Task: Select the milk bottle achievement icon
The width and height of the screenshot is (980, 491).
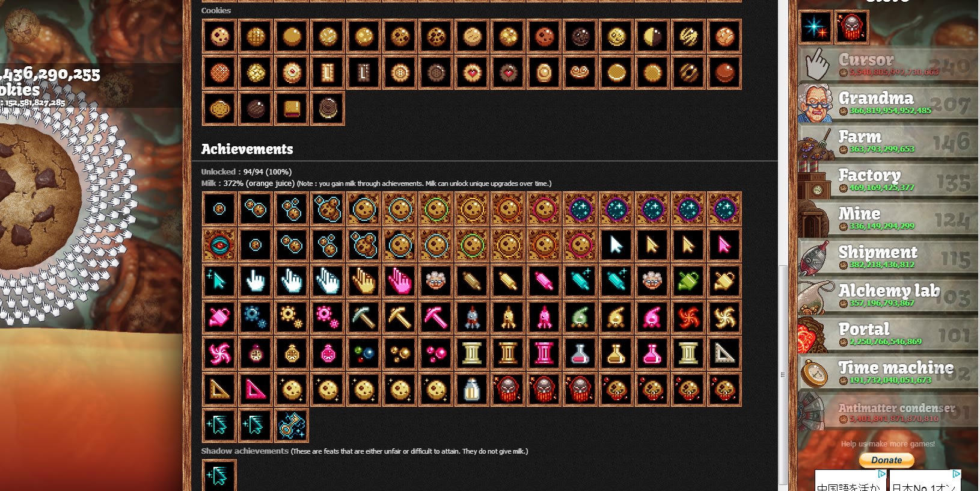Action: [x=472, y=389]
